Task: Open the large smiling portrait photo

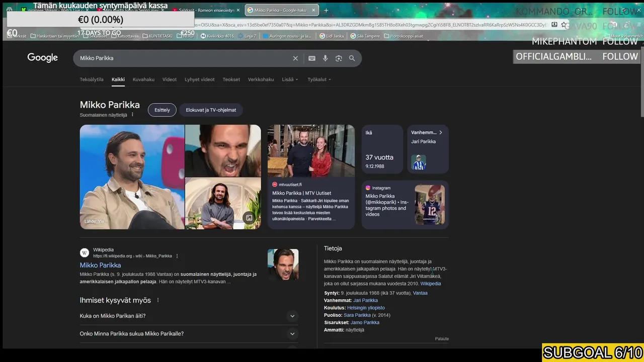Action: [132, 177]
